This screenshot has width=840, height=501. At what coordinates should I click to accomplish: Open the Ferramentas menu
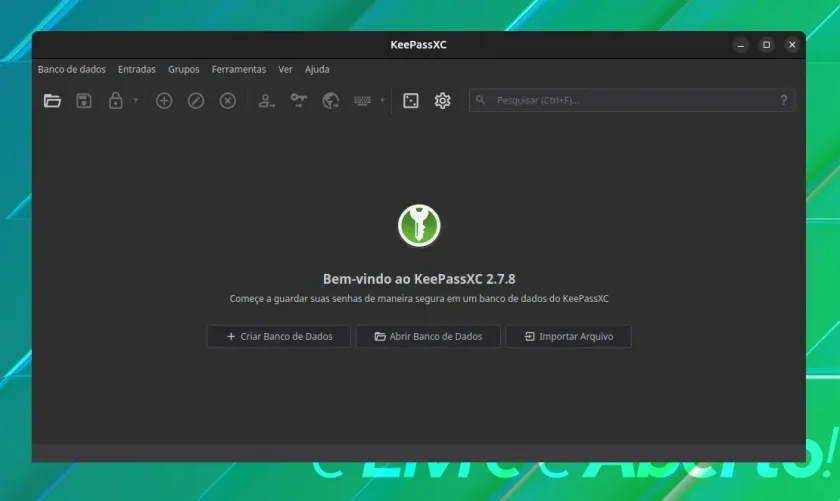click(239, 69)
